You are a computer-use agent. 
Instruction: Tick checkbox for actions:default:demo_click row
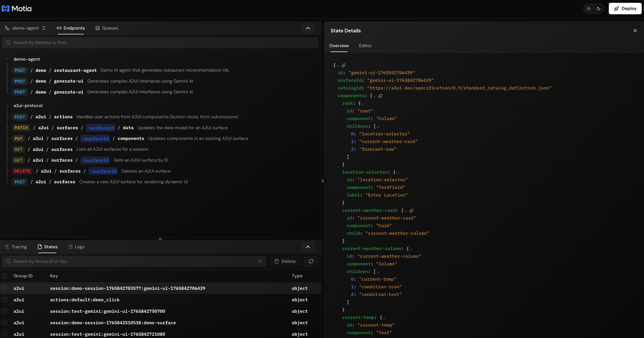click(5, 300)
